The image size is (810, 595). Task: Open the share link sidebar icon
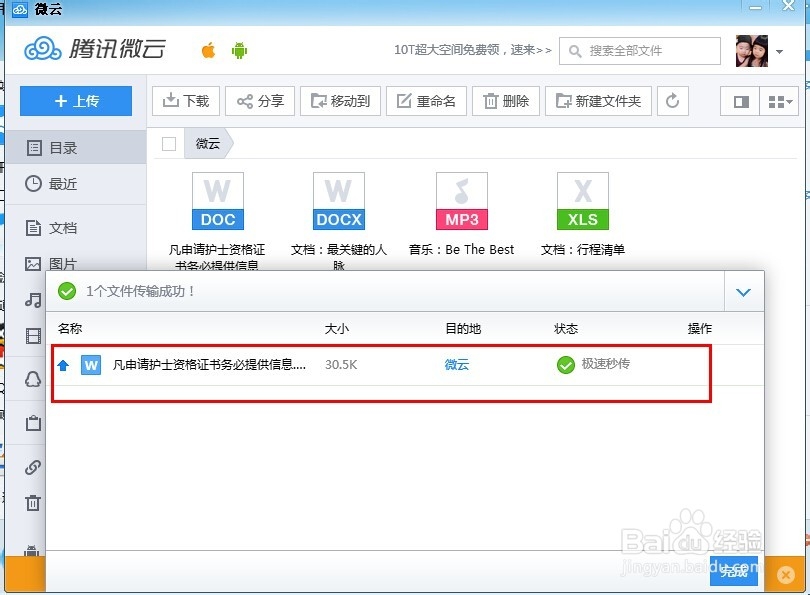pyautogui.click(x=33, y=467)
